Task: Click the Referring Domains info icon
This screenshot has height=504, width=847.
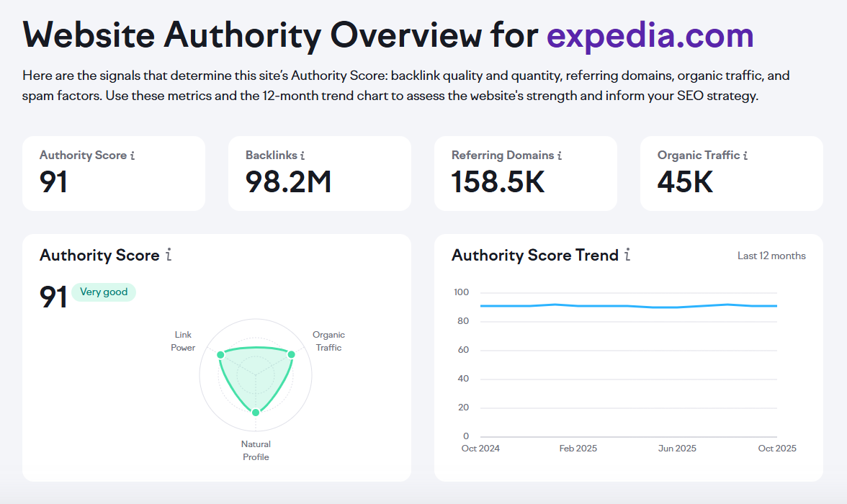Action: (560, 155)
